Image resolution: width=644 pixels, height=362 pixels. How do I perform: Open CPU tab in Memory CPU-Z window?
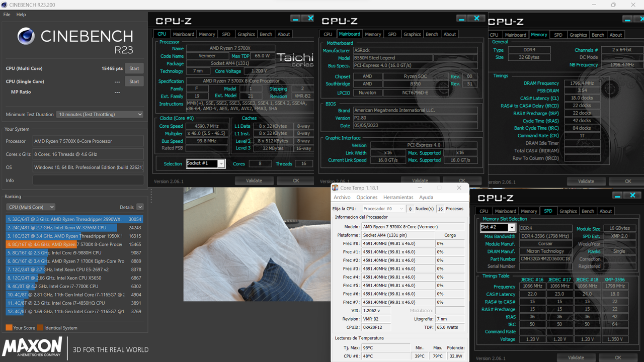(x=494, y=35)
